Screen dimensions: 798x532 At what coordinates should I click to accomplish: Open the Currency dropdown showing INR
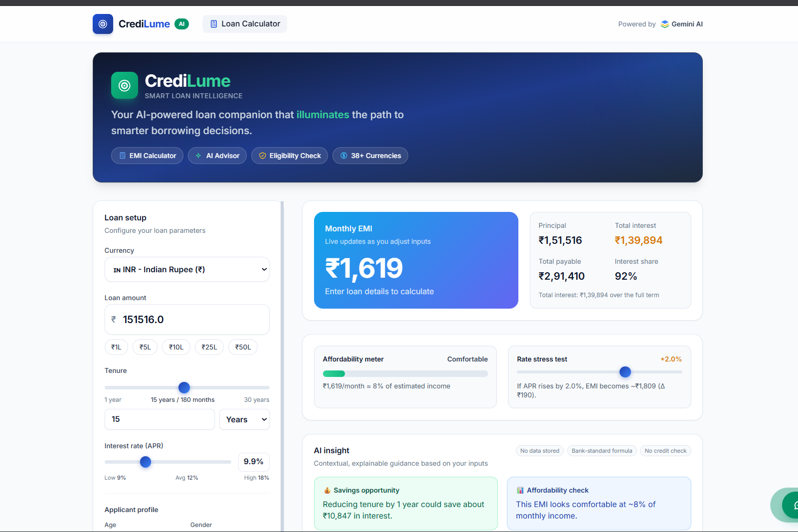187,269
